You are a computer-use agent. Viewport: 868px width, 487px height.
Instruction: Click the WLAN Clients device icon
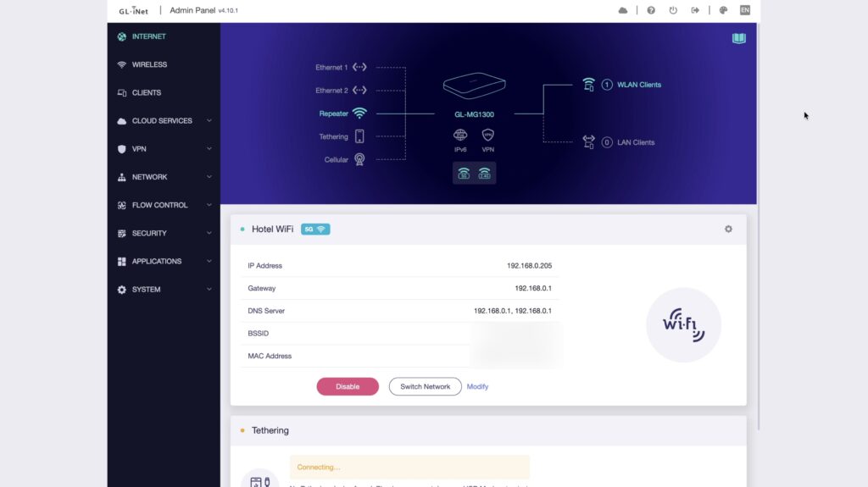[588, 85]
